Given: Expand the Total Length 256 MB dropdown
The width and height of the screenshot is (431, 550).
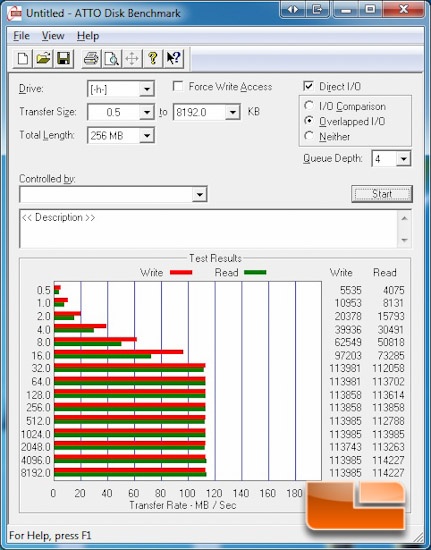Looking at the screenshot, I should coord(147,136).
